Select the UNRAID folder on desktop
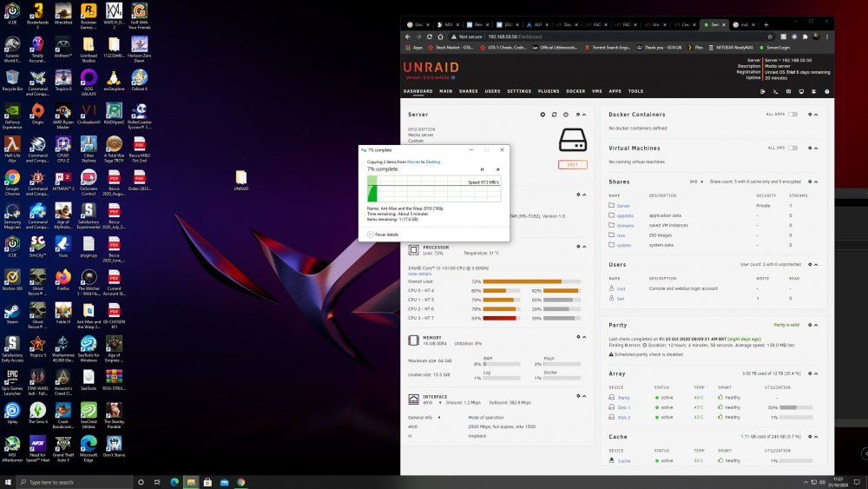Image resolution: width=868 pixels, height=489 pixels. 240,181
